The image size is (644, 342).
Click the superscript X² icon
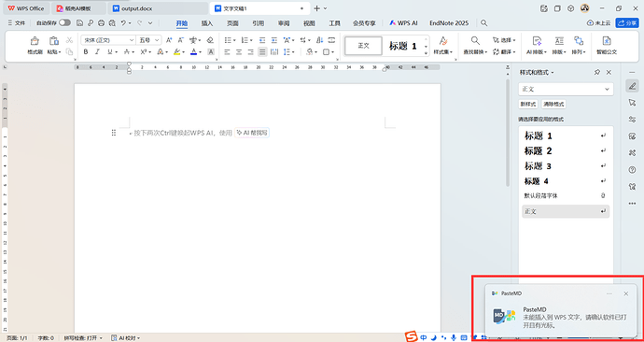(144, 51)
